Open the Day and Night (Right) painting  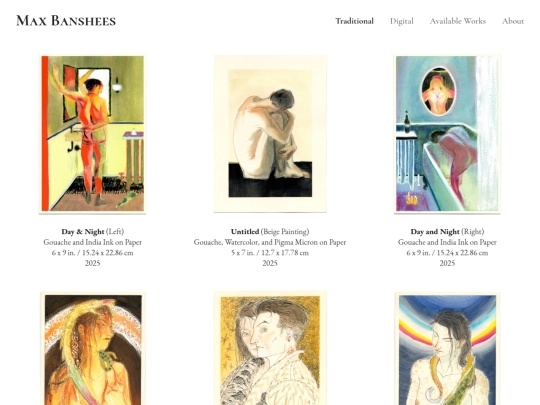coord(447,134)
